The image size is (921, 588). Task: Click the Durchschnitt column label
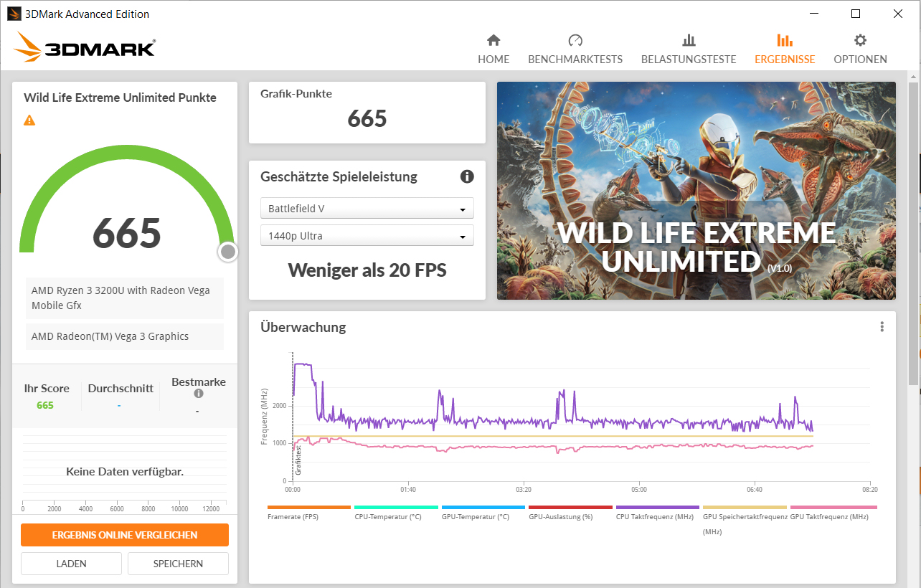(x=121, y=388)
